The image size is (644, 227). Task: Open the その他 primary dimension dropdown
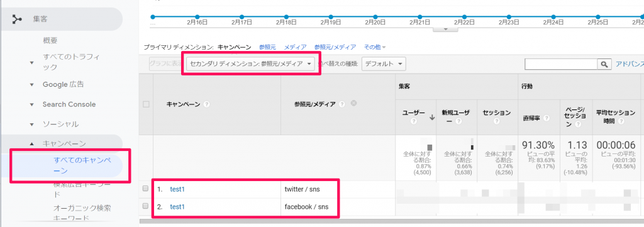(x=375, y=48)
